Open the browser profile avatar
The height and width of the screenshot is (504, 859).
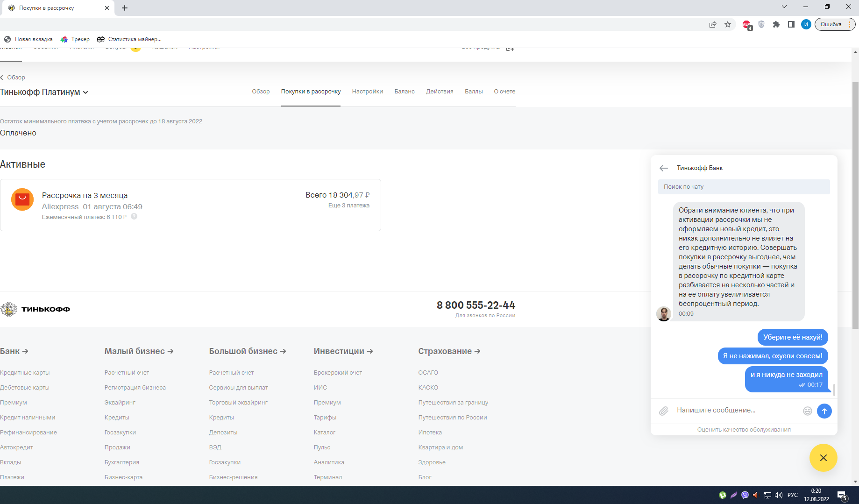pos(806,24)
